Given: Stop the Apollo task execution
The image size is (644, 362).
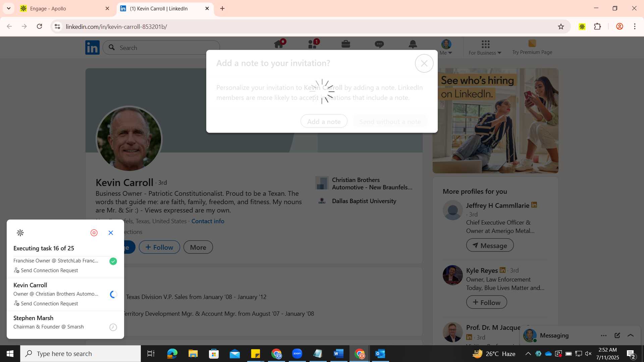Looking at the screenshot, I should [94, 233].
